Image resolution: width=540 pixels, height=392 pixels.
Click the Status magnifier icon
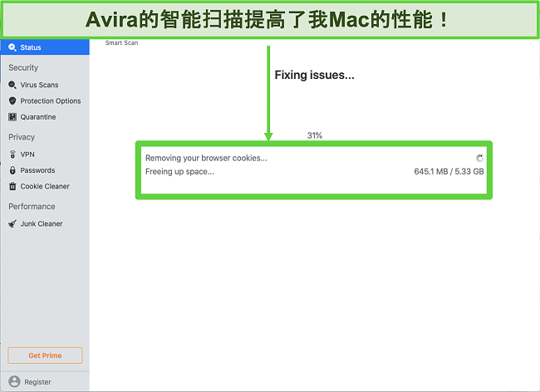(12, 47)
